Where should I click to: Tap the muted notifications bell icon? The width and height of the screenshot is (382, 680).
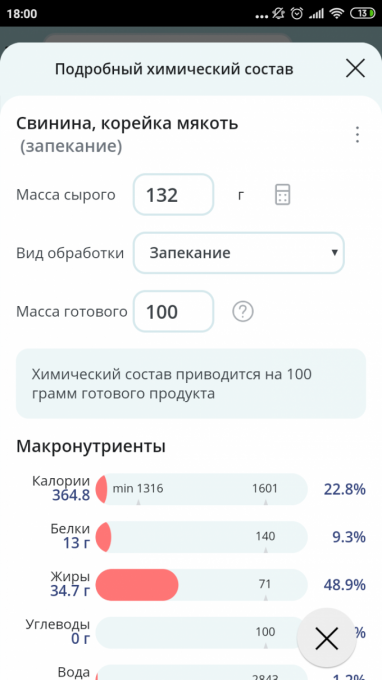pos(278,13)
